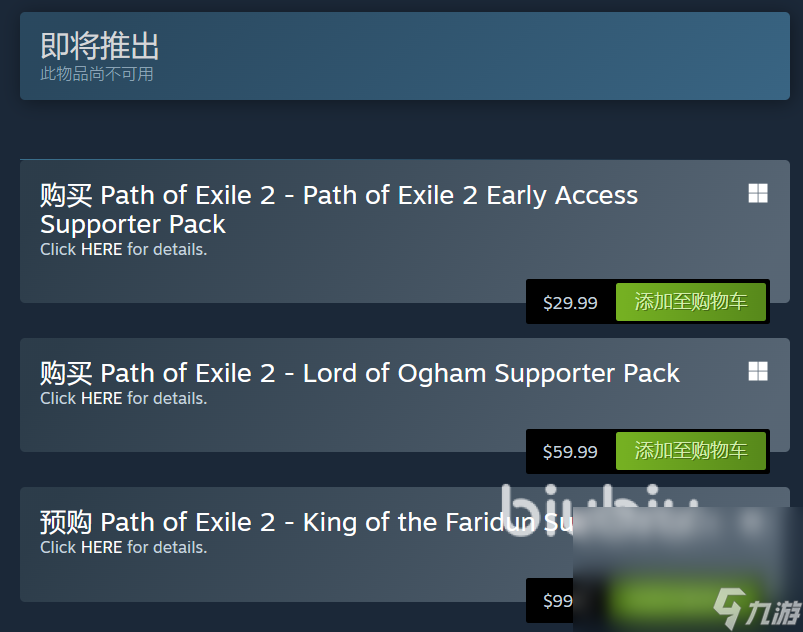Select the $99 price label
This screenshot has height=632, width=803.
coord(558,601)
